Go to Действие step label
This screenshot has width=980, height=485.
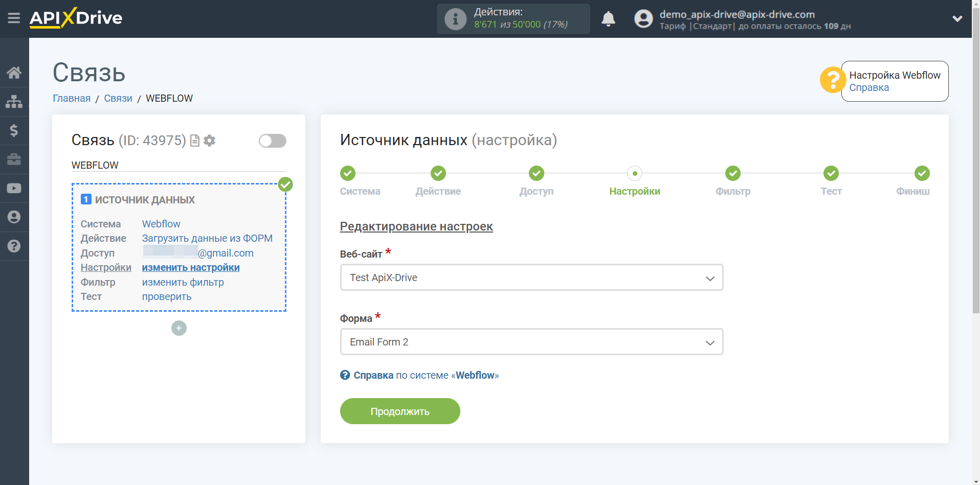(438, 192)
